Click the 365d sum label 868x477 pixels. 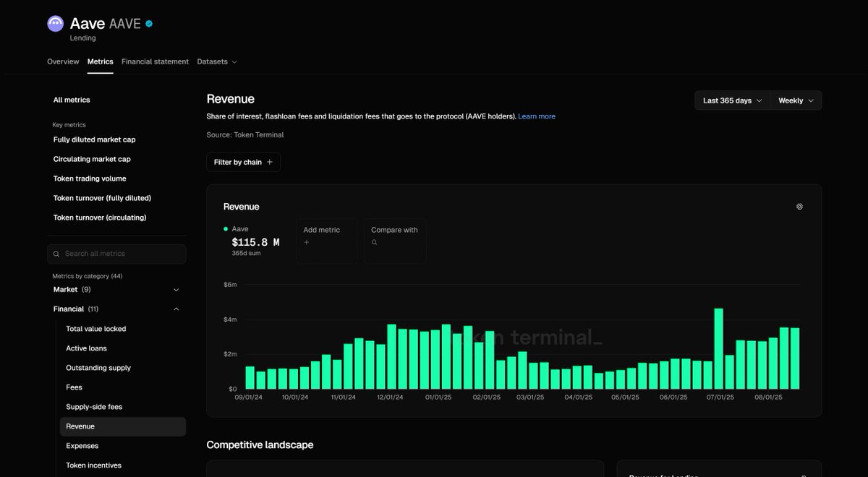click(245, 254)
